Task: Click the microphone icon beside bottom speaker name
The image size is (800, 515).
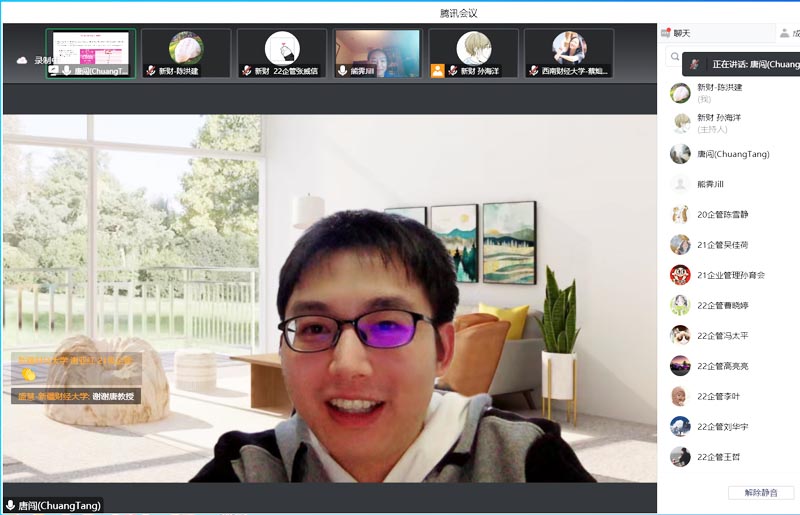Action: 10,506
